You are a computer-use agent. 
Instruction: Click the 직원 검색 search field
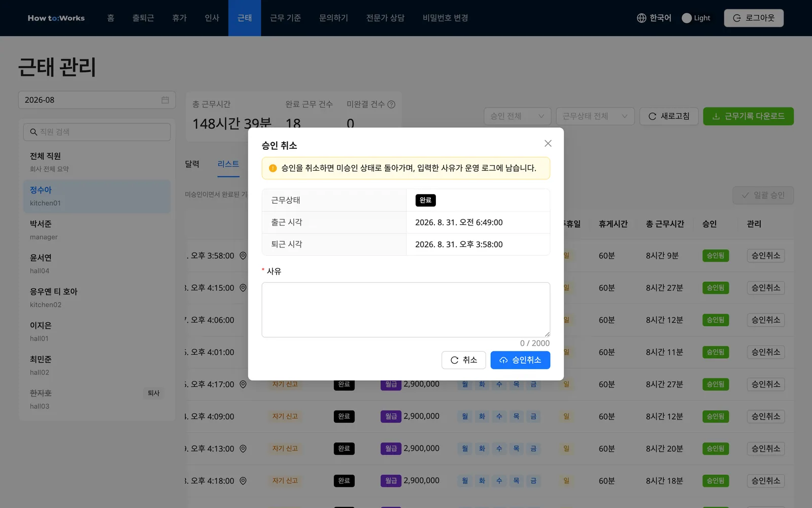click(97, 132)
